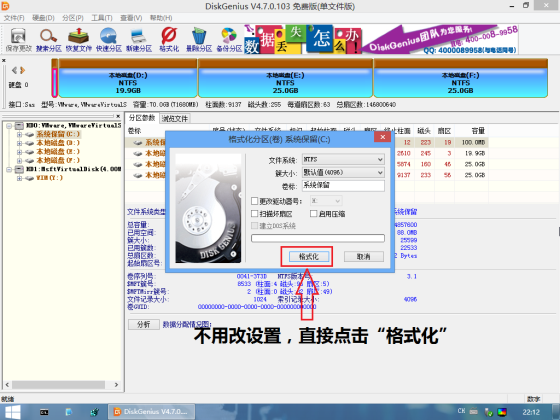This screenshot has width=560, height=420.
Task: Open the 硬盘(D) menu
Action: point(43,18)
